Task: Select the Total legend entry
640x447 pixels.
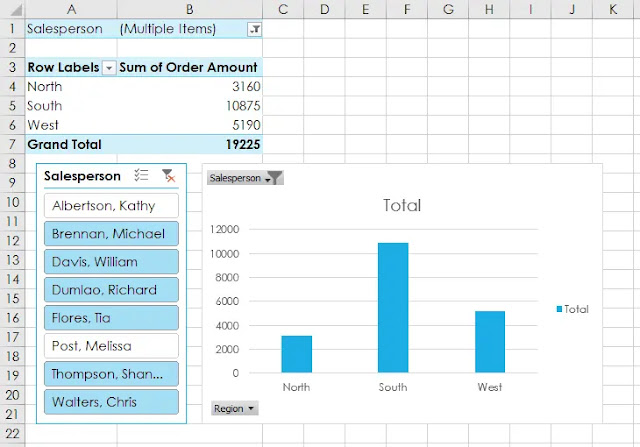Action: [x=573, y=309]
